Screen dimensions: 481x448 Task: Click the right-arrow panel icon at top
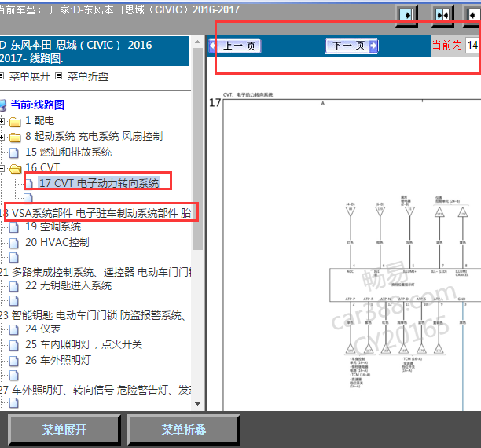click(406, 16)
